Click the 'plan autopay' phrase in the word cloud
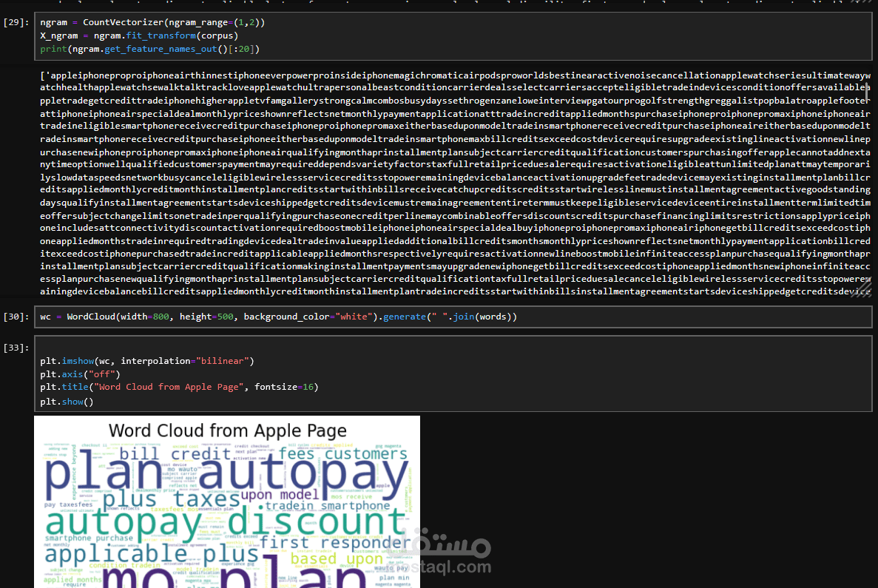878x588 pixels. click(x=226, y=475)
